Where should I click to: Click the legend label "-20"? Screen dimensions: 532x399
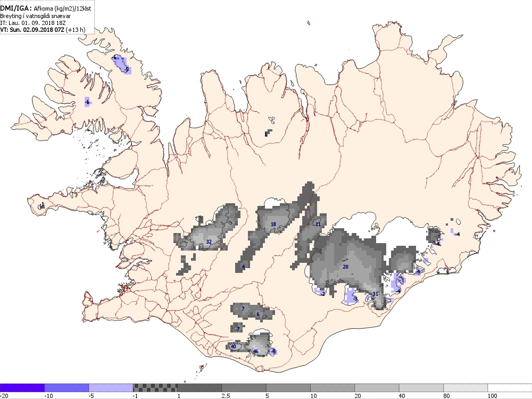[x=4, y=396]
